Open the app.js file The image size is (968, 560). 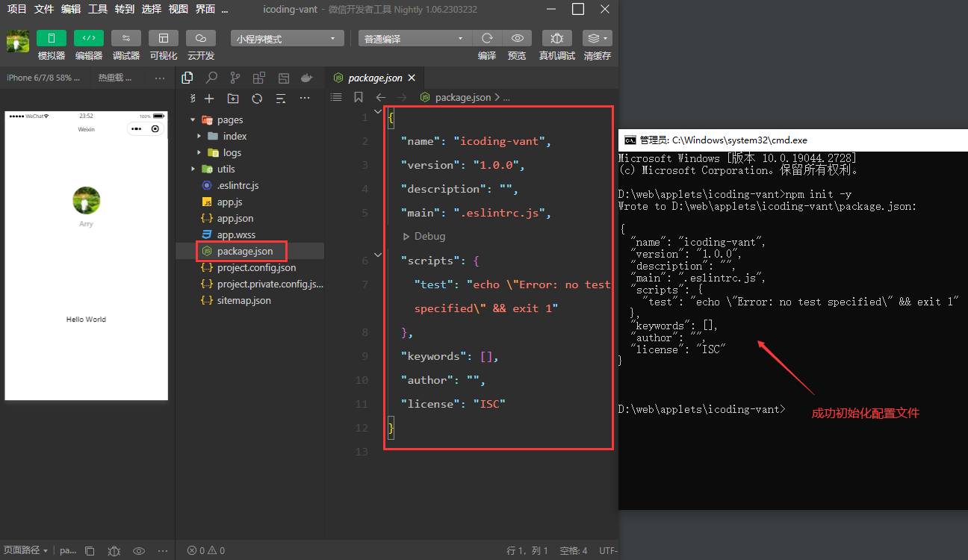pyautogui.click(x=229, y=202)
